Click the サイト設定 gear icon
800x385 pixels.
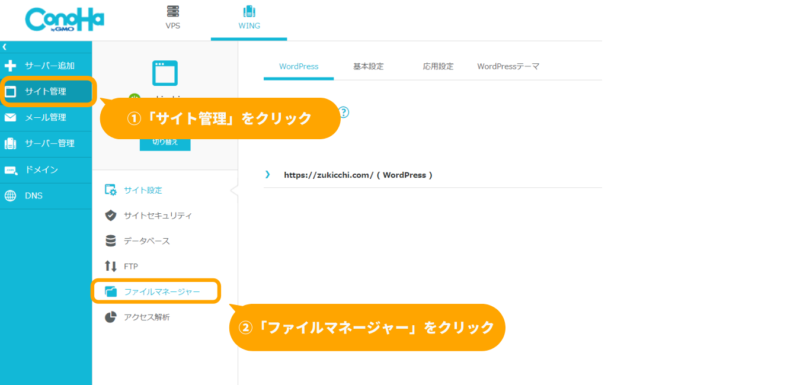pyautogui.click(x=110, y=190)
